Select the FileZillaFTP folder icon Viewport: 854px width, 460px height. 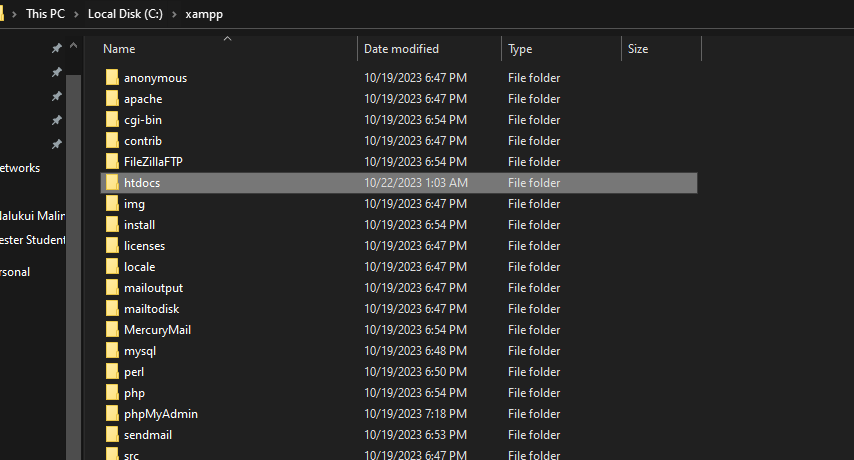[112, 161]
